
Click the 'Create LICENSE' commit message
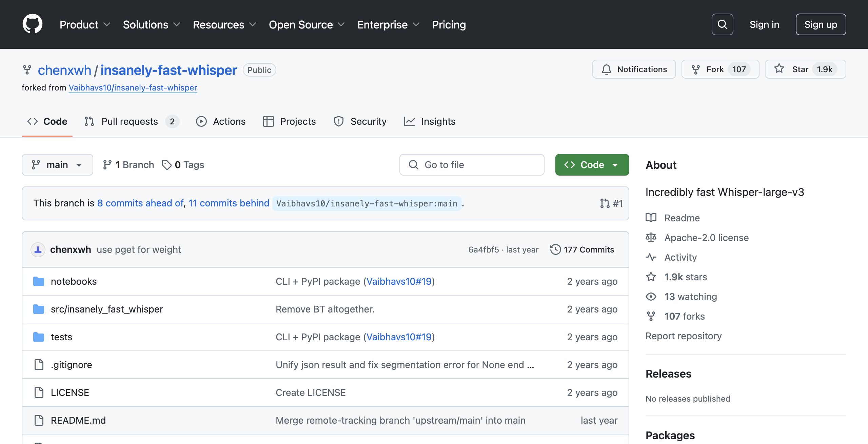pos(311,392)
